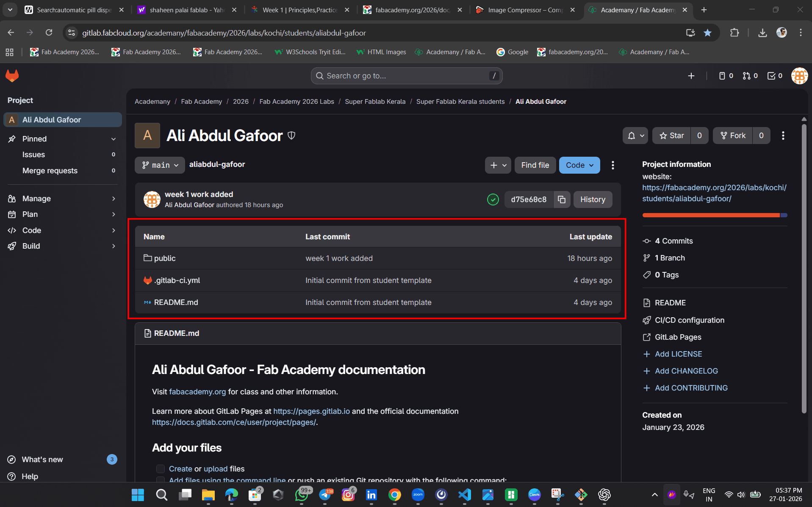The height and width of the screenshot is (507, 812).
Task: Click the Find file button
Action: click(535, 165)
